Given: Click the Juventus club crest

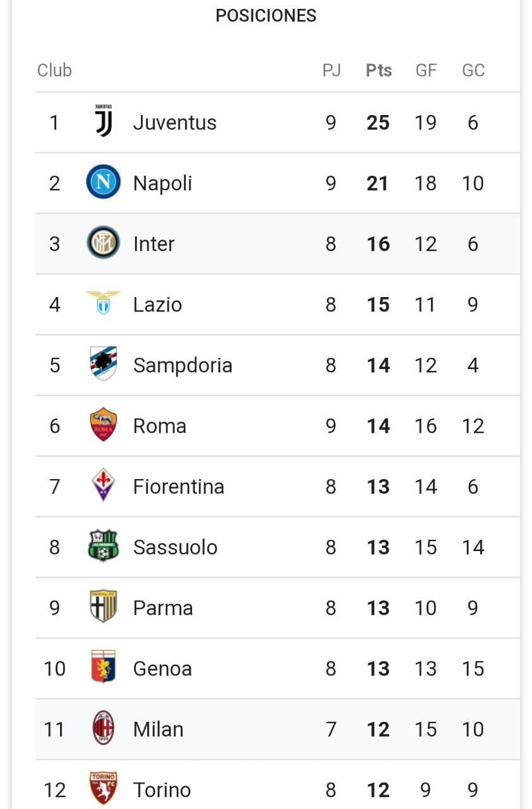Looking at the screenshot, I should [x=103, y=121].
